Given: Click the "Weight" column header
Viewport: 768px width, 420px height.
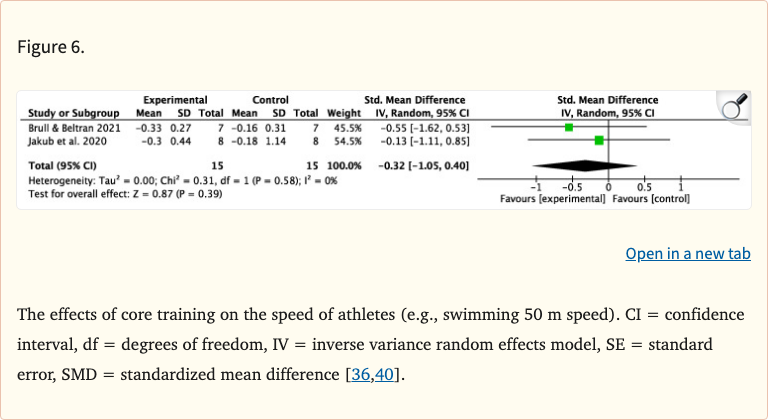Looking at the screenshot, I should click(342, 113).
